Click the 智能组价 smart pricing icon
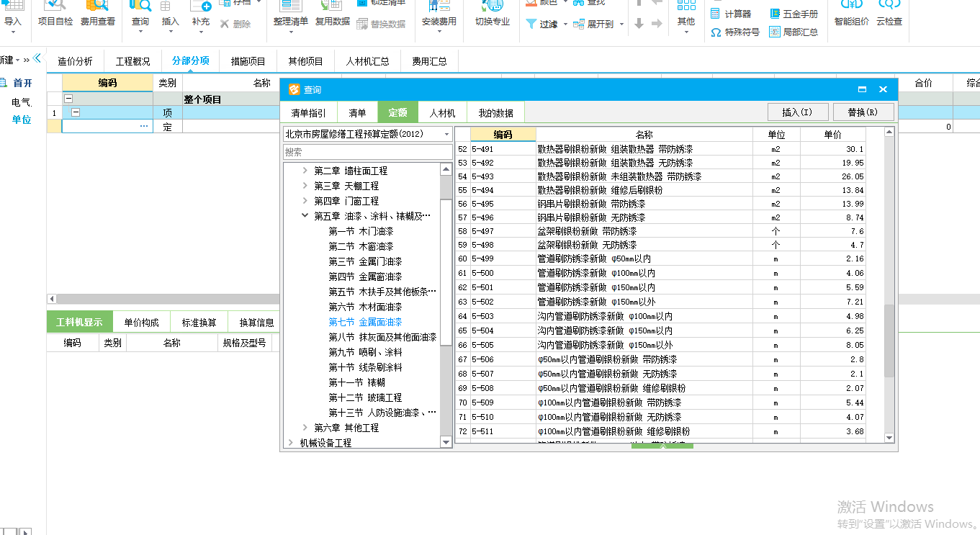Screen dimensions: 980x535 coord(852,6)
